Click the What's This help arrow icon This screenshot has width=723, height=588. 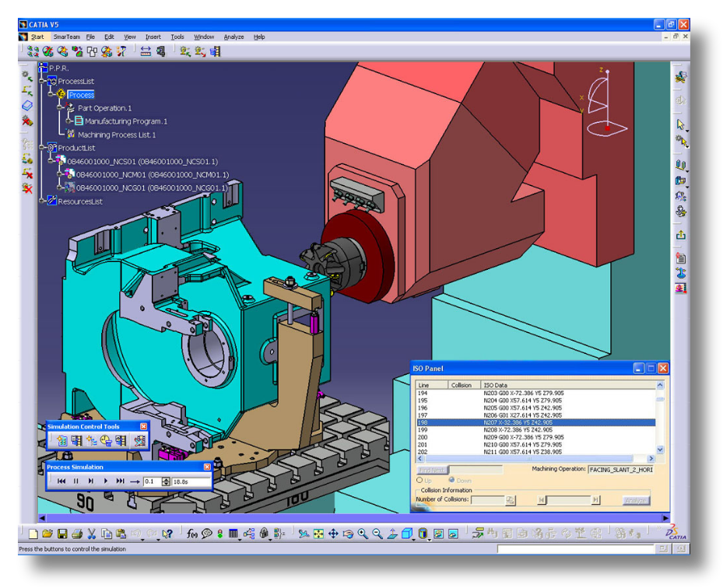point(168,534)
